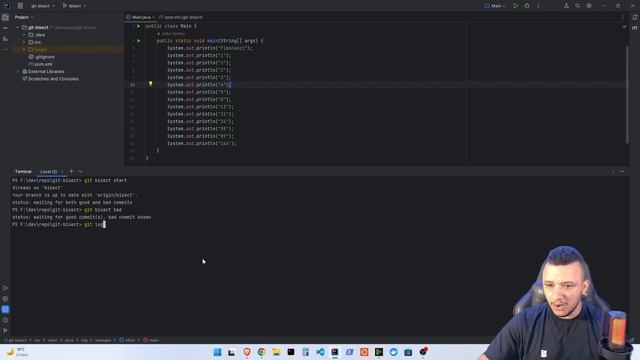Image resolution: width=640 pixels, height=360 pixels.
Task: Open the weather widget in taskbar
Action: click(x=17, y=352)
